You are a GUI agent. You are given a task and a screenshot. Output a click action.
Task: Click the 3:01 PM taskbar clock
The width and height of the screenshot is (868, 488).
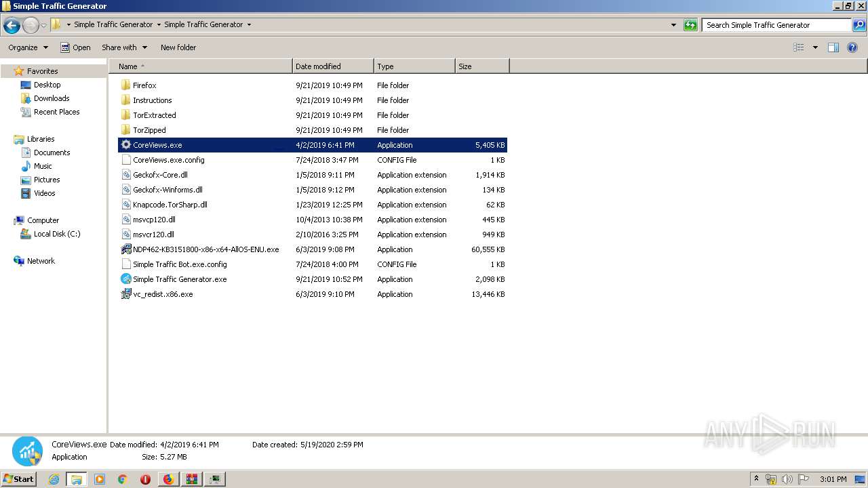click(833, 479)
